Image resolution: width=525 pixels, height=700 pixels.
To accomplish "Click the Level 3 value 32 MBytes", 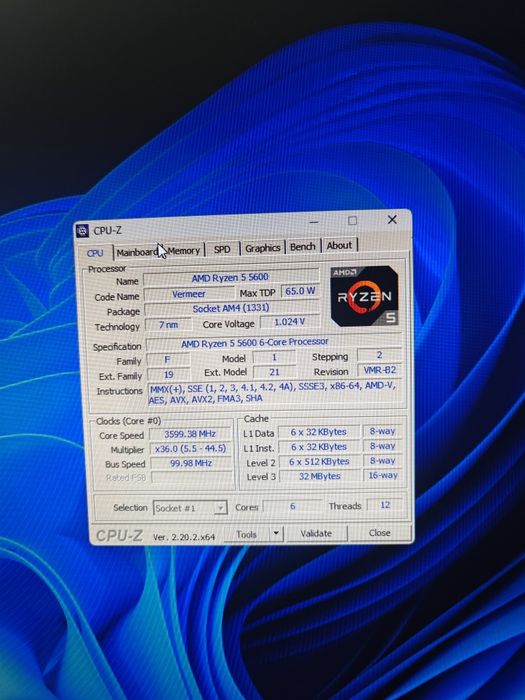I will tap(319, 476).
